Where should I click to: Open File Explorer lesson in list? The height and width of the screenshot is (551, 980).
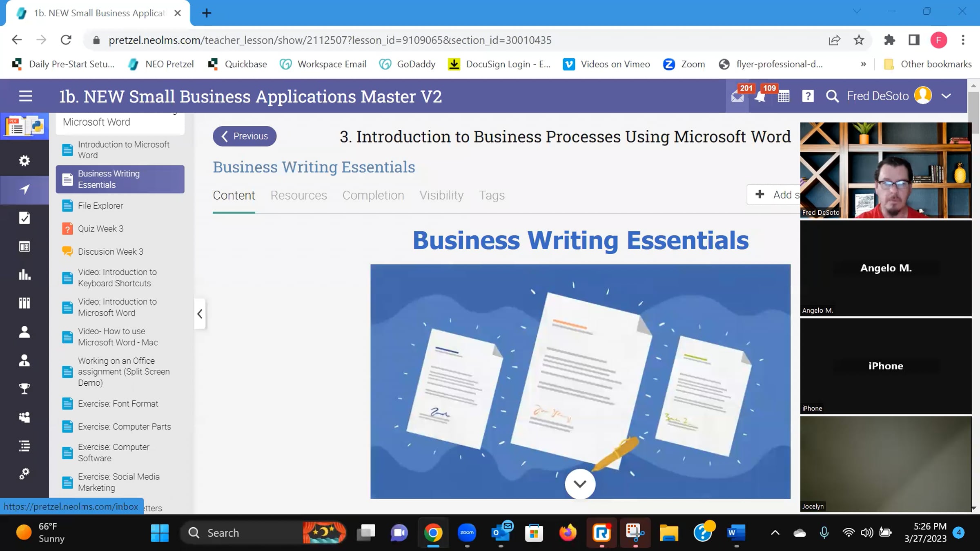tap(100, 206)
